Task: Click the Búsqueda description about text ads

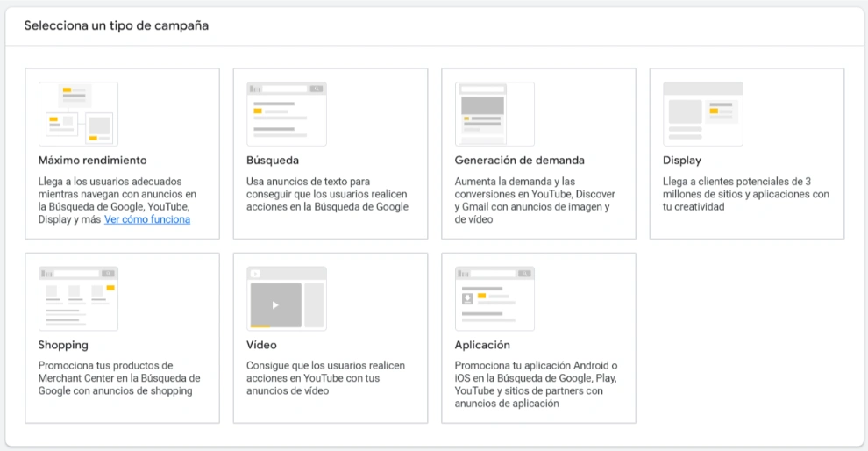Action: pos(327,194)
